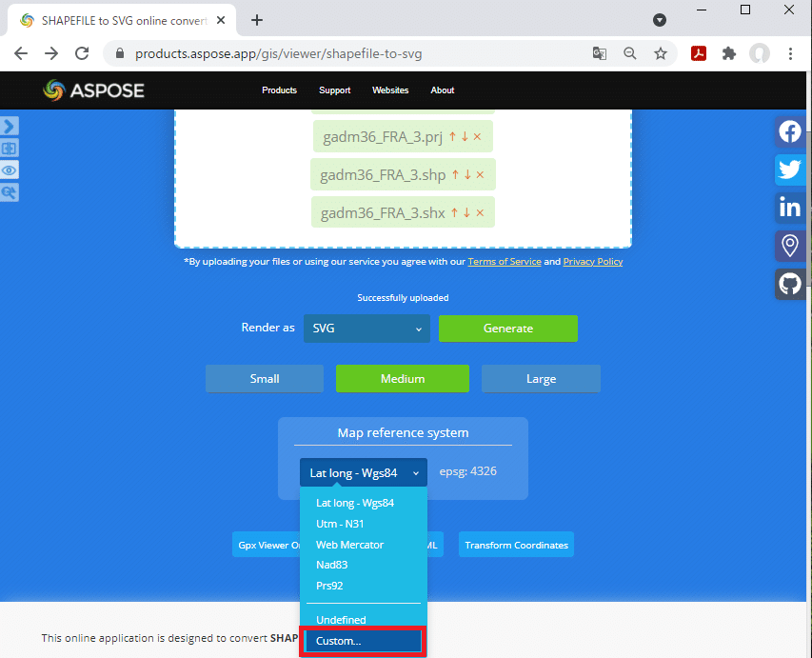Viewport: 812px width, 658px height.
Task: Move gadm36_FRA_3.shx down with arrow
Action: (x=467, y=212)
